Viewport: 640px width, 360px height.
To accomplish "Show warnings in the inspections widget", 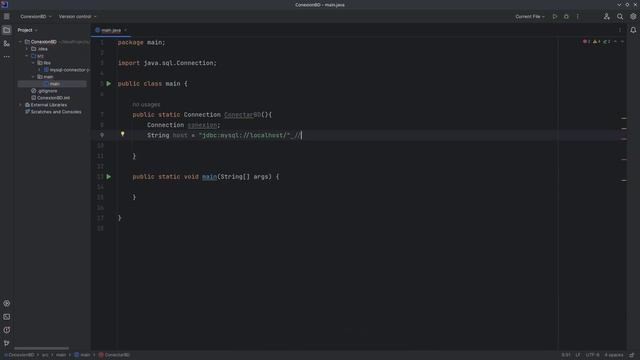I will click(596, 42).
